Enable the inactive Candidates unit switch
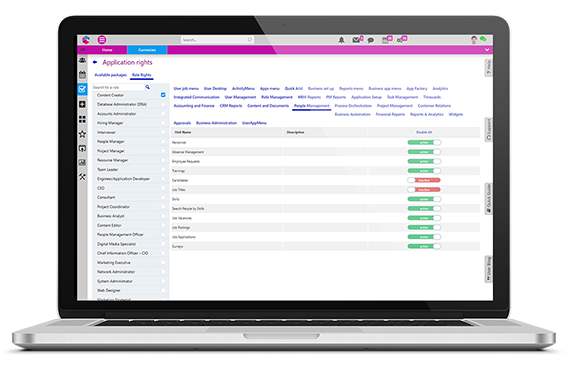 [x=424, y=180]
